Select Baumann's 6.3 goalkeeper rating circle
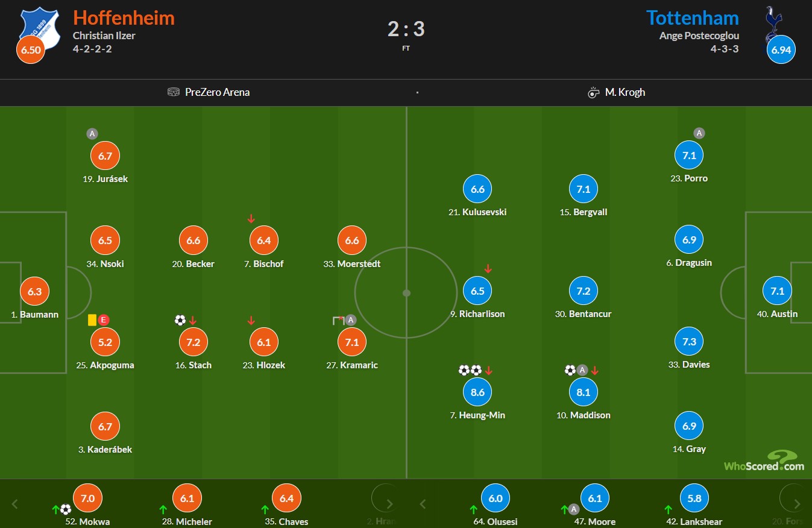Viewport: 812px width, 528px height. [35, 292]
